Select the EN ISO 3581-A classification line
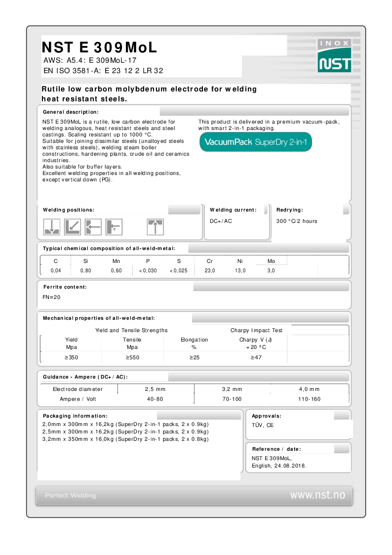The height and width of the screenshot is (555, 392). (103, 71)
